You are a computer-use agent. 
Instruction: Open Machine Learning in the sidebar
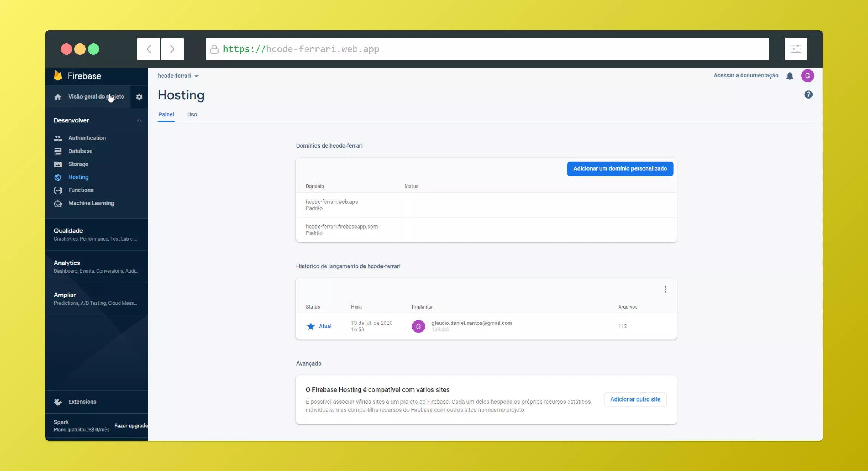(91, 203)
